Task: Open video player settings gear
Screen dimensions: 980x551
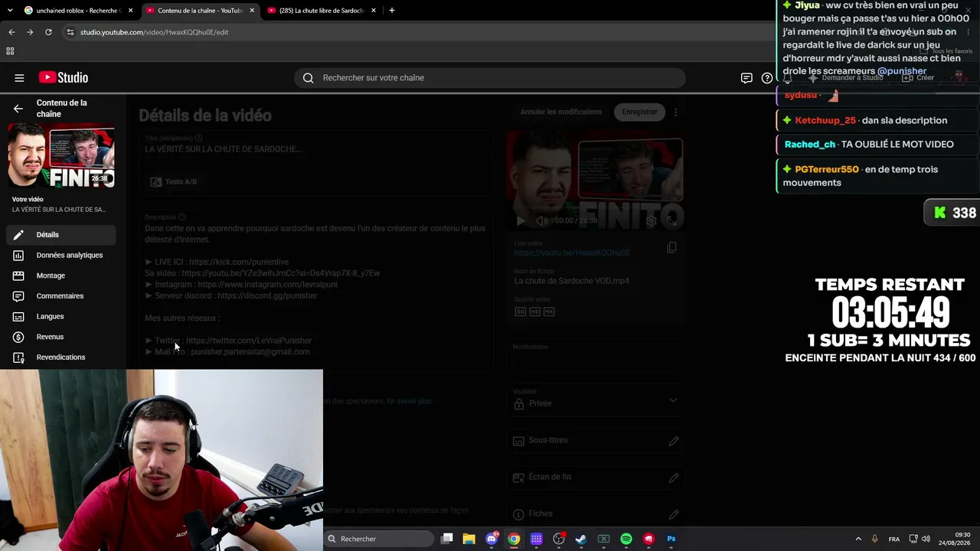Action: pos(651,220)
